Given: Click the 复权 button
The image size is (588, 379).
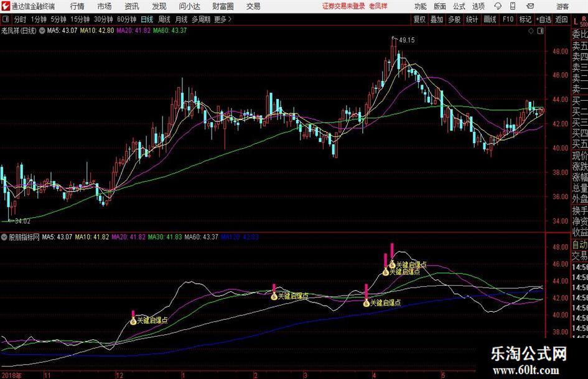Looking at the screenshot, I should [419, 19].
